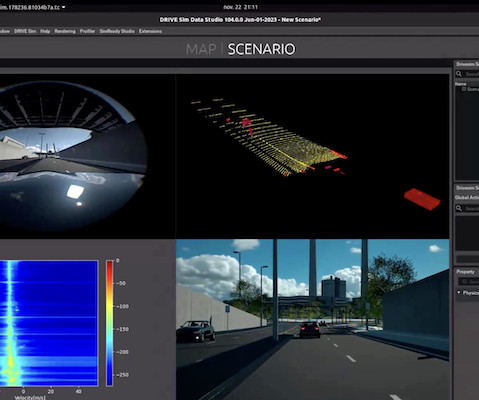Select the Scenario tree item

[473, 89]
